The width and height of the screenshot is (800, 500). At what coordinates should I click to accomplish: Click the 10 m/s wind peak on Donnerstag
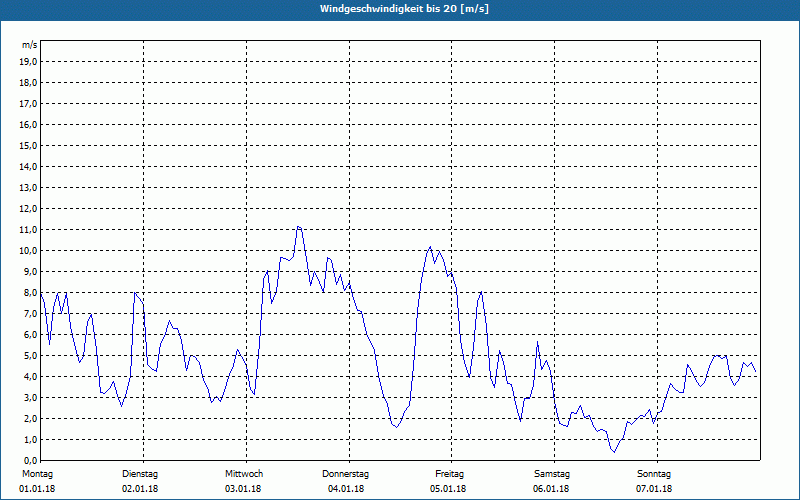point(430,247)
